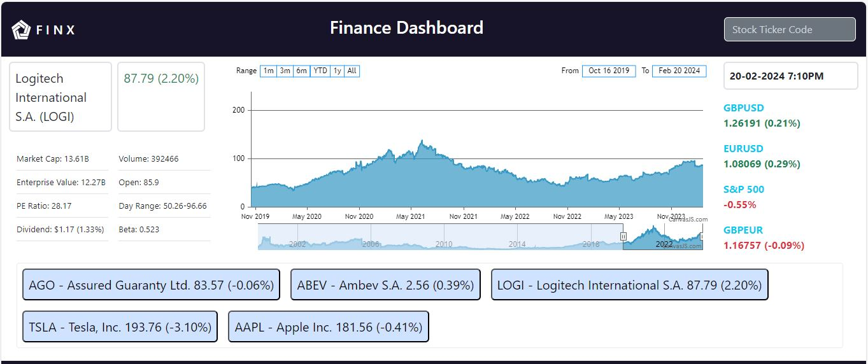Edit the To date Feb 20 2024
The height and width of the screenshot is (364, 868).
click(x=679, y=71)
